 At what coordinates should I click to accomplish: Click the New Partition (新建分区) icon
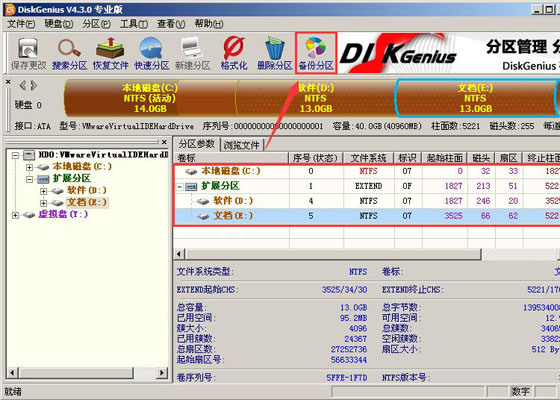click(x=192, y=54)
